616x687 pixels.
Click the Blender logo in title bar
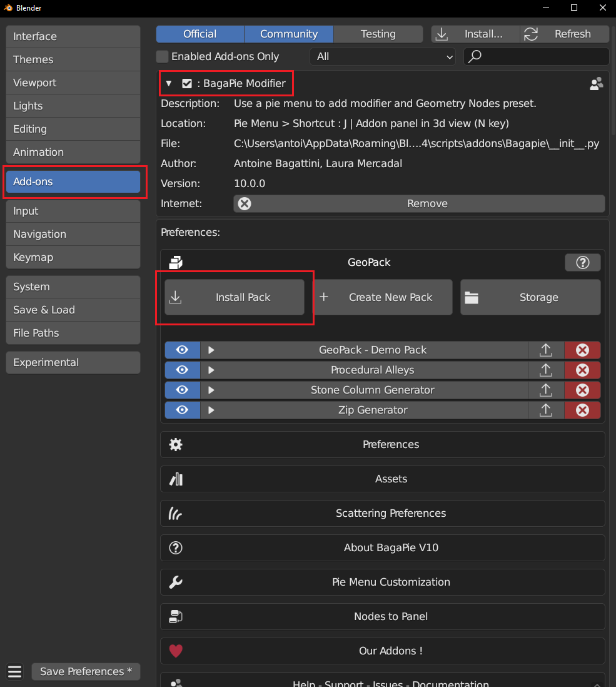click(8, 8)
